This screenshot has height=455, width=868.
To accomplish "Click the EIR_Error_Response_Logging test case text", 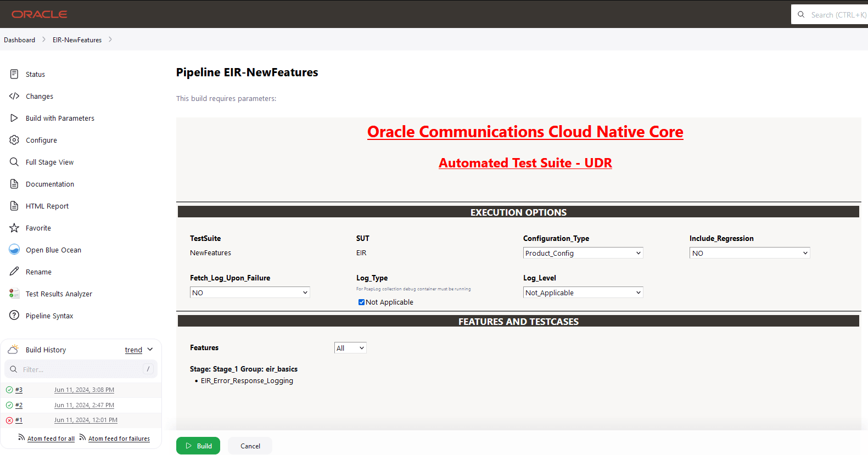I will (247, 381).
